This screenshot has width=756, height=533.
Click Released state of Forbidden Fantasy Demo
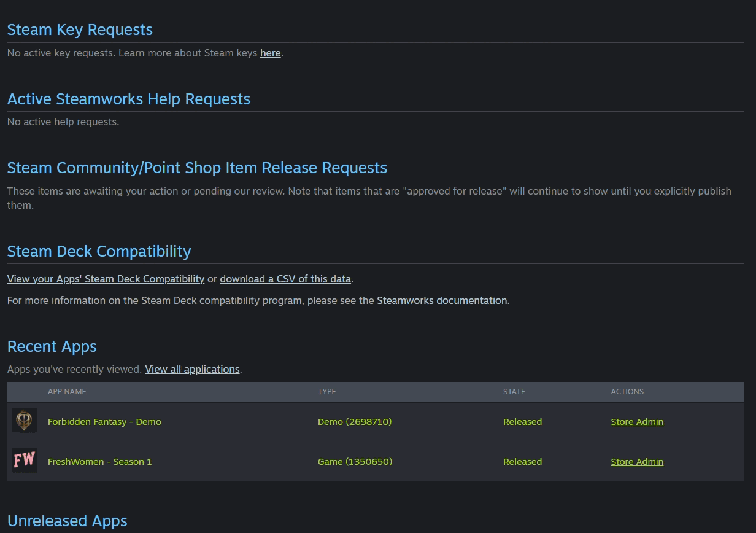tap(522, 422)
